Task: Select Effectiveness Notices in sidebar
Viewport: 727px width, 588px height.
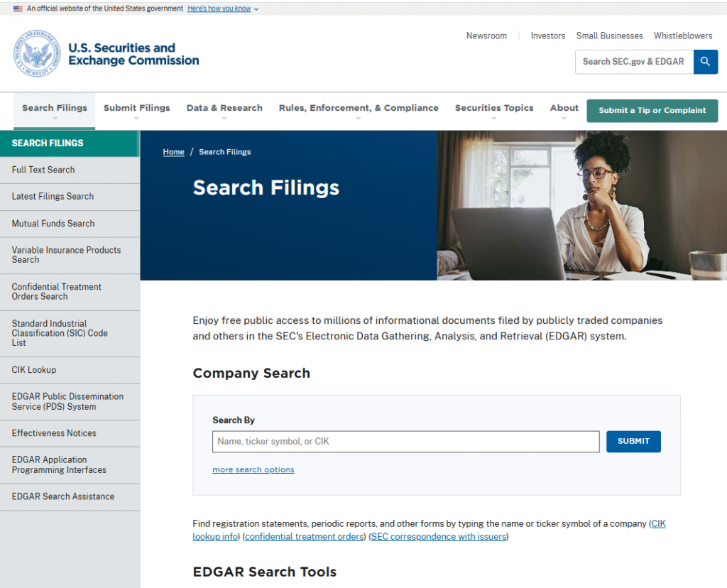Action: [70, 433]
